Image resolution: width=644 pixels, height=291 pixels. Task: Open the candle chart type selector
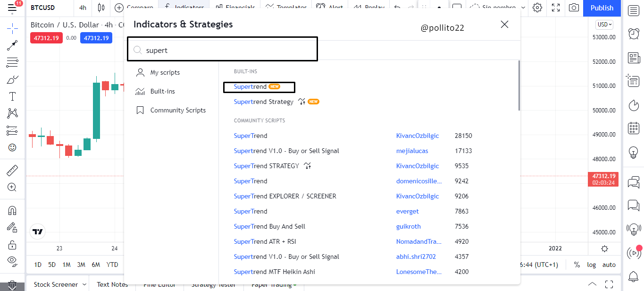[x=101, y=8]
